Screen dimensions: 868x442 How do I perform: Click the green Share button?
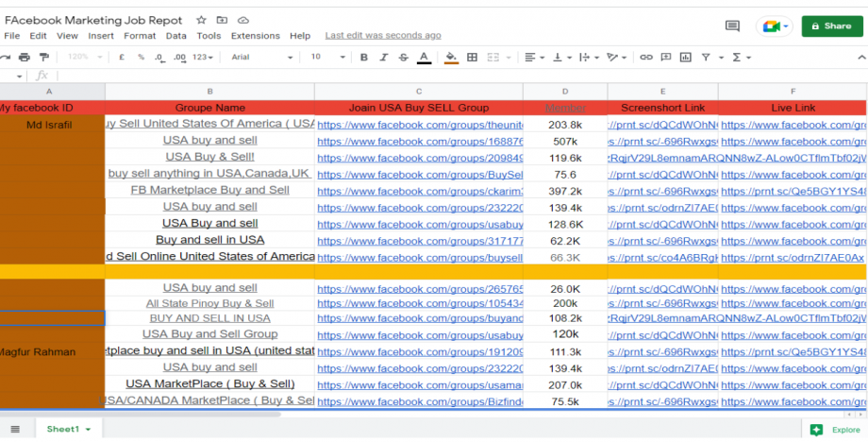(x=831, y=26)
